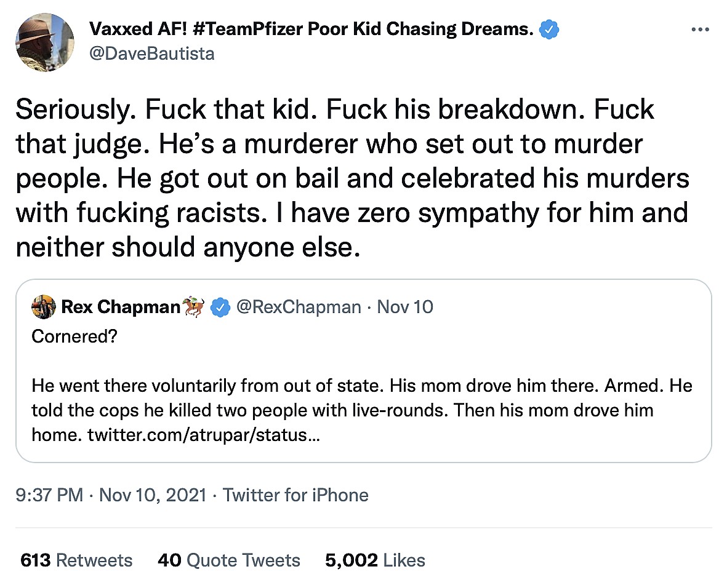Click the "Nov 10, 2021" date
Image resolution: width=727 pixels, height=588 pixels.
tap(153, 495)
